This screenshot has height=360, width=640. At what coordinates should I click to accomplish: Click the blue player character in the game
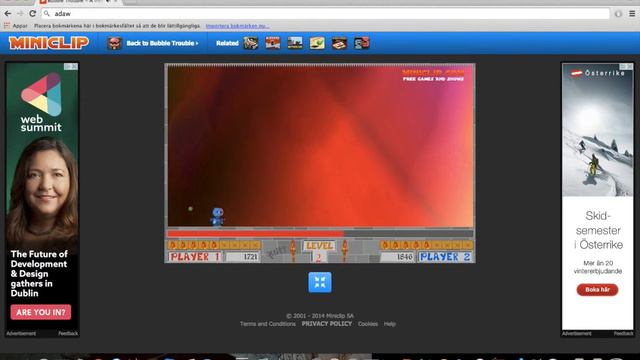217,216
